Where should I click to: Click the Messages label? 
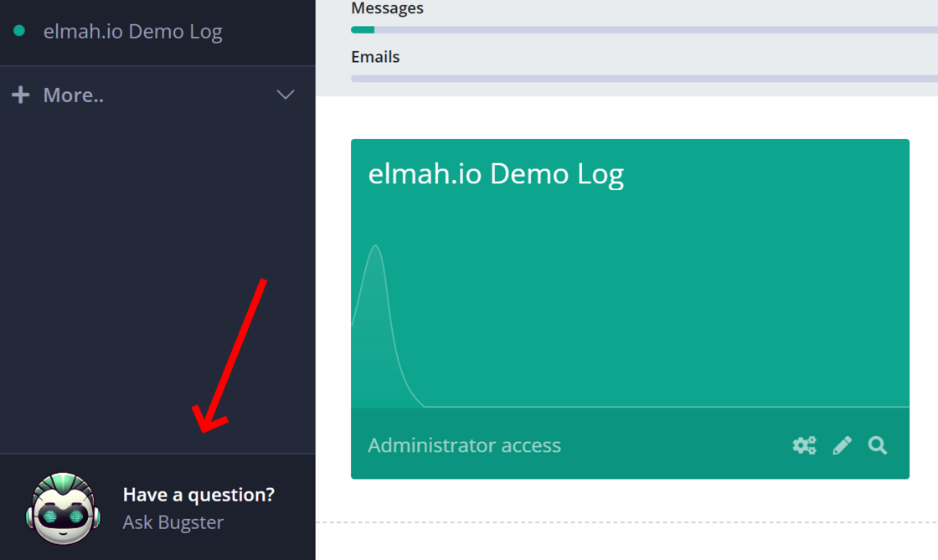[387, 8]
